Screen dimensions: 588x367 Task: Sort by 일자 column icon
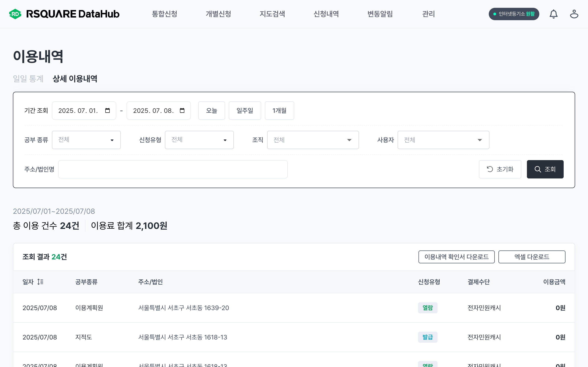40,282
